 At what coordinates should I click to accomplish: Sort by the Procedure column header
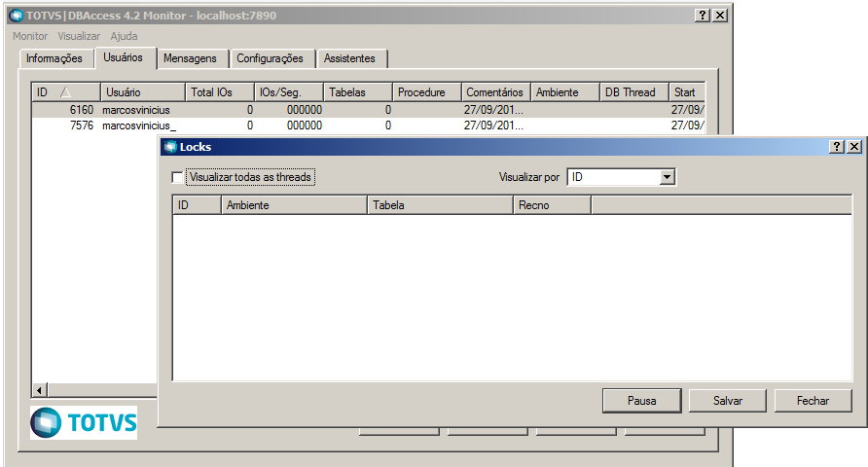click(x=427, y=92)
